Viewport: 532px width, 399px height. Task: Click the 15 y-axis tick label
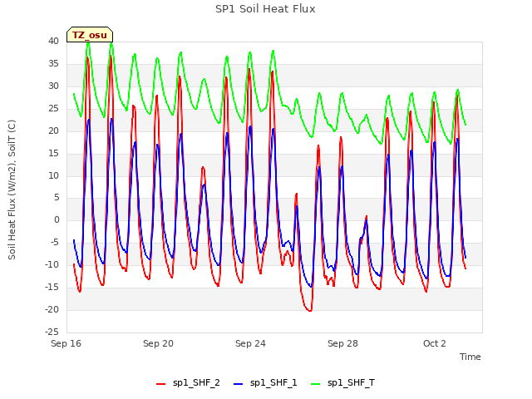pyautogui.click(x=53, y=153)
